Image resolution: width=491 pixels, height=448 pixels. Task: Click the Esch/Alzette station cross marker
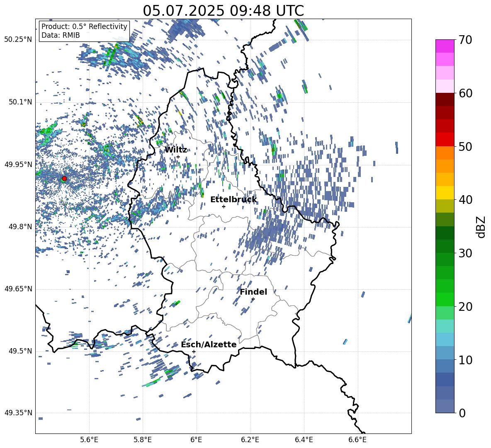pyautogui.click(x=194, y=351)
